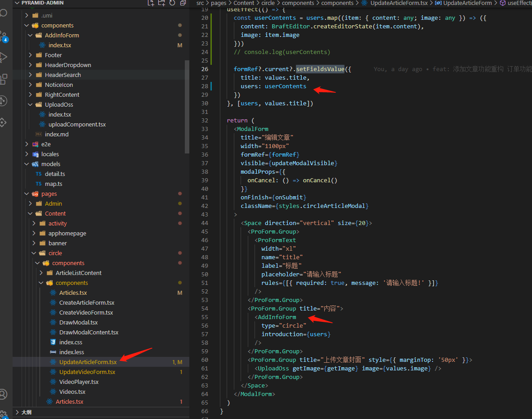This screenshot has height=419, width=532.
Task: Open the Accounts icon in activity bar
Action: tap(4, 394)
